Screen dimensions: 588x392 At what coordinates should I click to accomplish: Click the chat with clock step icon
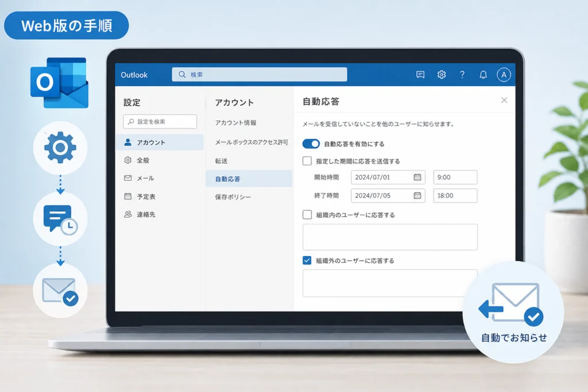(x=60, y=219)
